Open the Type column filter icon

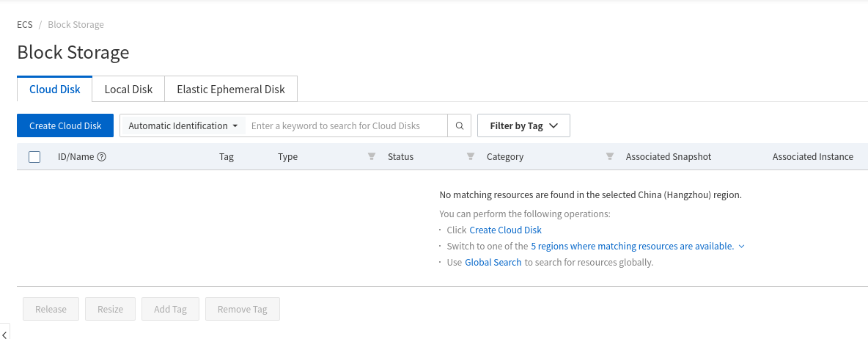371,156
